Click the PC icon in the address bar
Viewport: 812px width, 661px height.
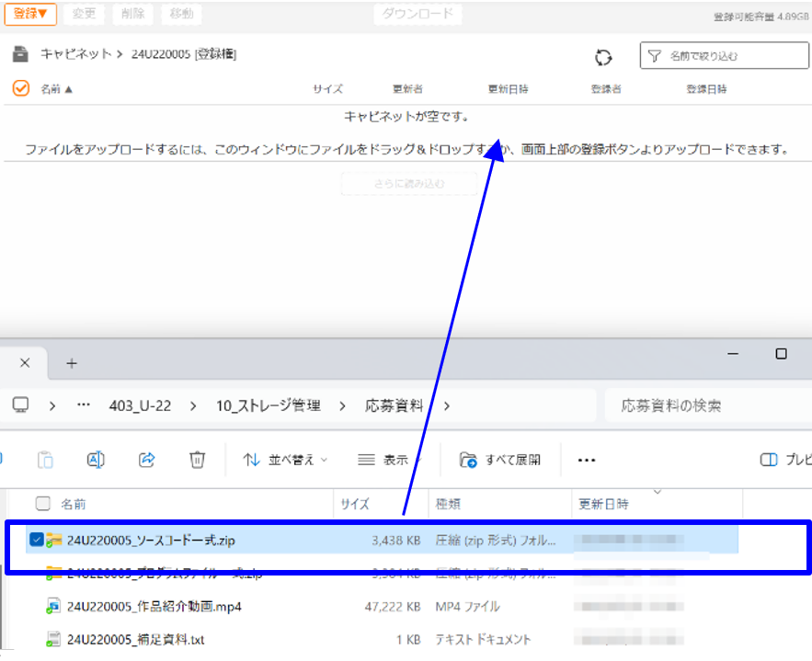click(x=20, y=405)
